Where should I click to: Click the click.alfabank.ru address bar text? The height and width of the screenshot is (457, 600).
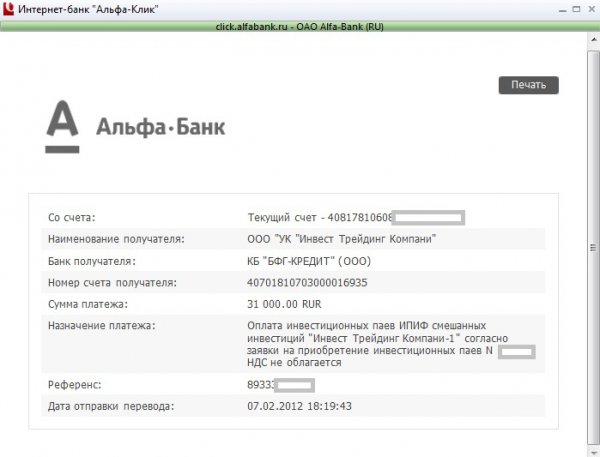[x=300, y=27]
